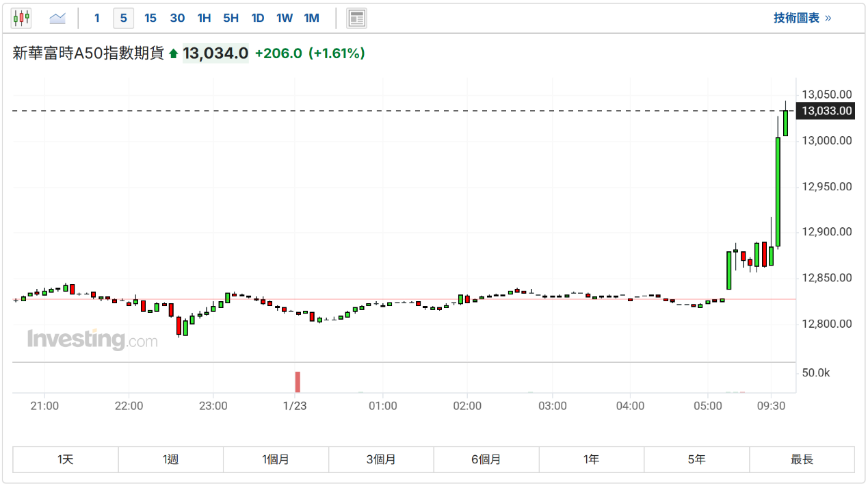This screenshot has width=868, height=486.
Task: Switch to 最長 maximum range
Action: coord(802,459)
